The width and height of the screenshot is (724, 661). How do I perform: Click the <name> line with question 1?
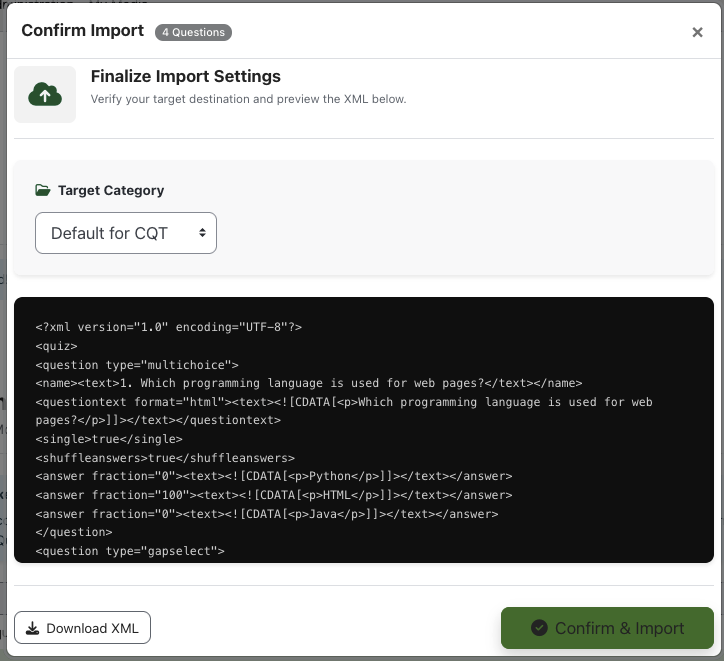[x=309, y=383]
